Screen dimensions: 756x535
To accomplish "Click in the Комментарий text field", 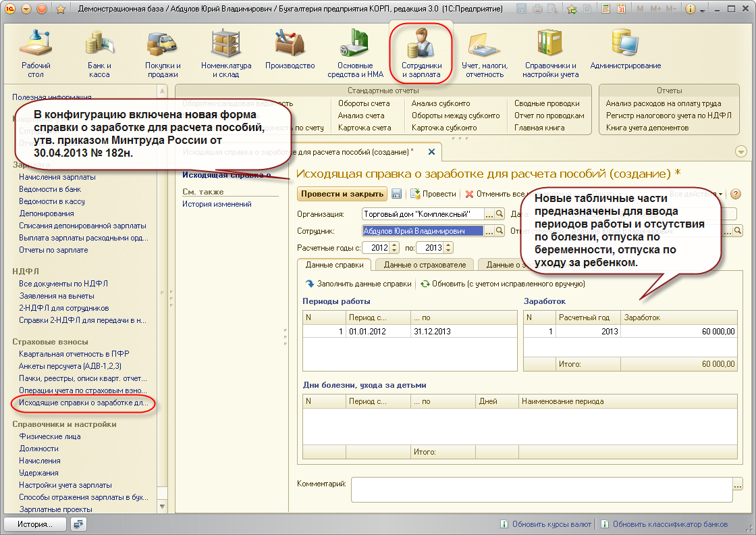I will [540, 490].
